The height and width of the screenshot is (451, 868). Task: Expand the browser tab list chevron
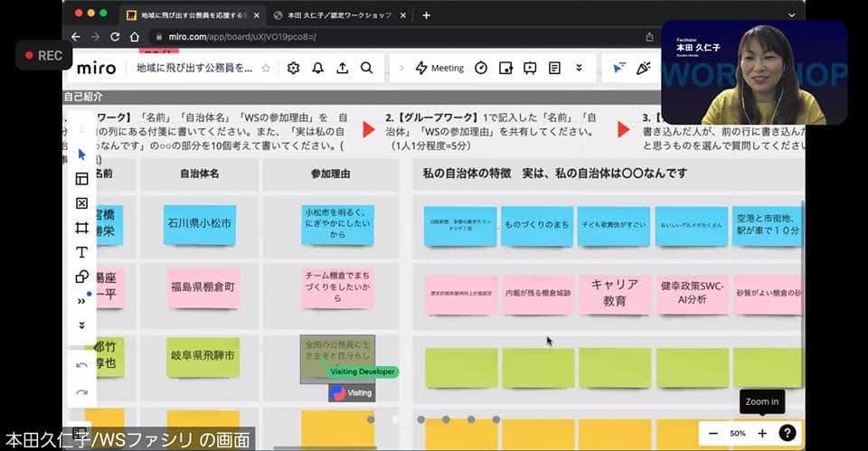click(x=792, y=15)
